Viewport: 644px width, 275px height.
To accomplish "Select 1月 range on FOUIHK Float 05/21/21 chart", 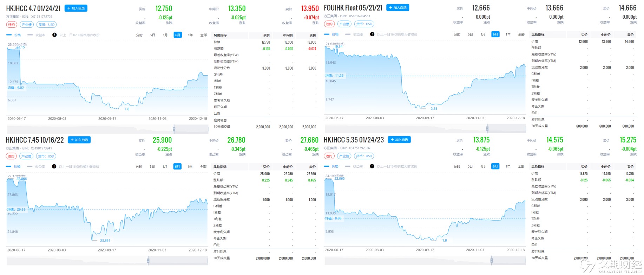I will (x=483, y=34).
